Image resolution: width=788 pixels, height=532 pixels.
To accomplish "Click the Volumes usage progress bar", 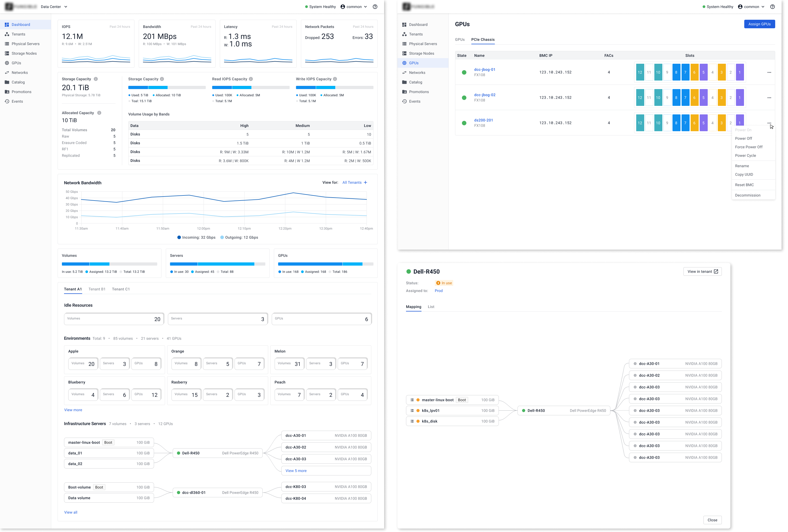I will 109,264.
